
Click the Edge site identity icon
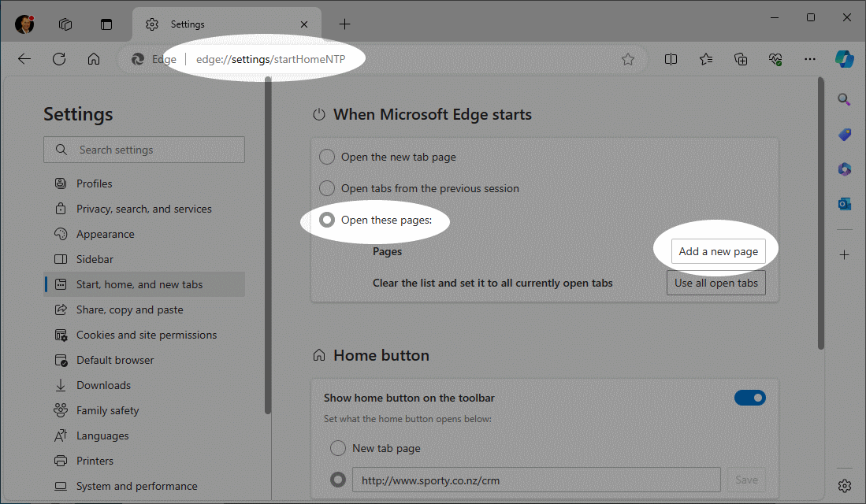click(x=138, y=59)
